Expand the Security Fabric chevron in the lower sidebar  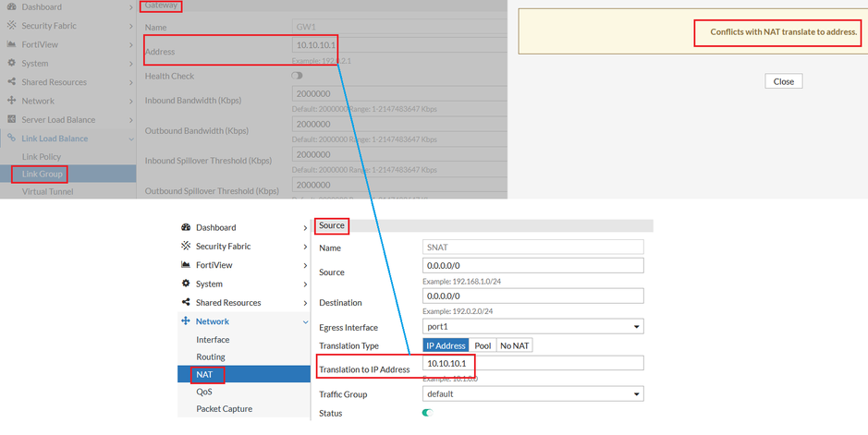(x=305, y=247)
